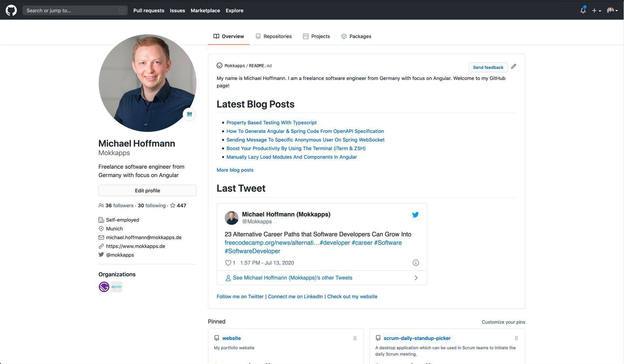Click the #SoftwareDeveloper hashtag
Viewport: 624px width, 364px height.
[252, 251]
